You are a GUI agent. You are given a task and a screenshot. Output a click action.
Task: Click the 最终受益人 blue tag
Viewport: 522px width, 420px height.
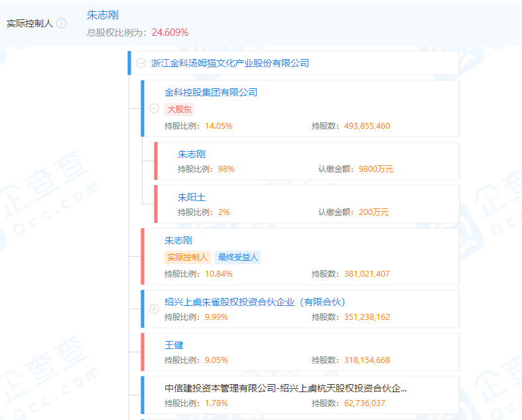click(x=237, y=257)
